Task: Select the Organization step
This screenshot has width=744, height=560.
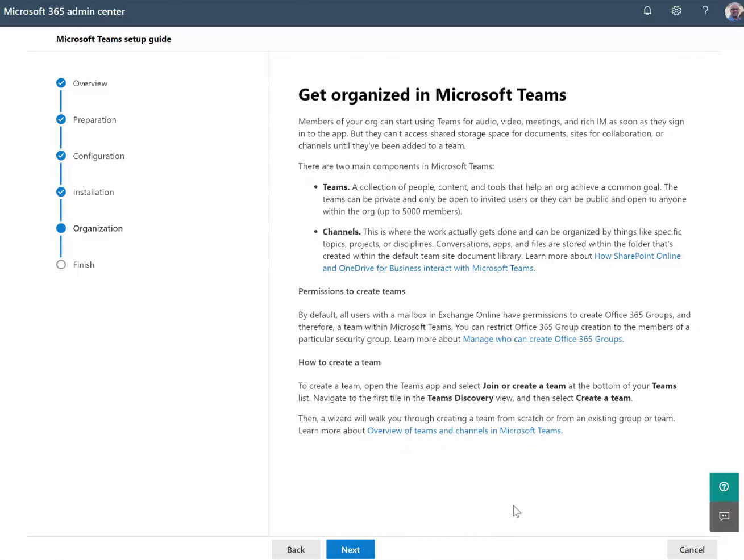Action: point(98,228)
